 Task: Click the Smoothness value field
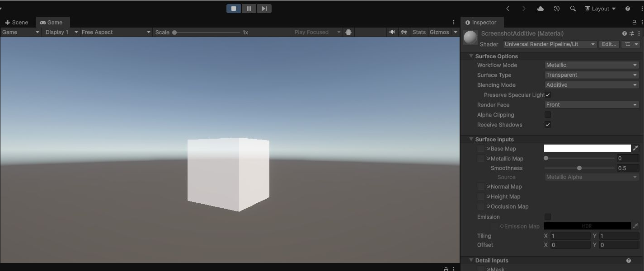pyautogui.click(x=628, y=168)
